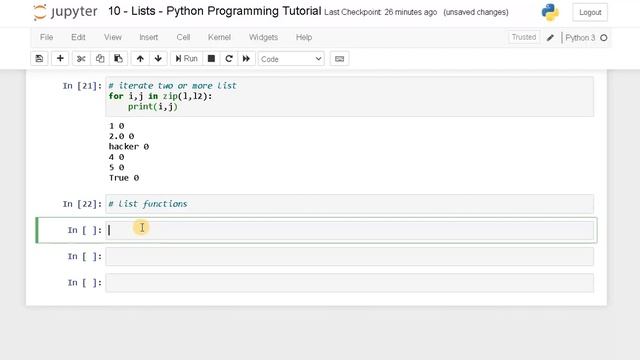This screenshot has height=360, width=640.
Task: Run the selected cell
Action: (187, 59)
